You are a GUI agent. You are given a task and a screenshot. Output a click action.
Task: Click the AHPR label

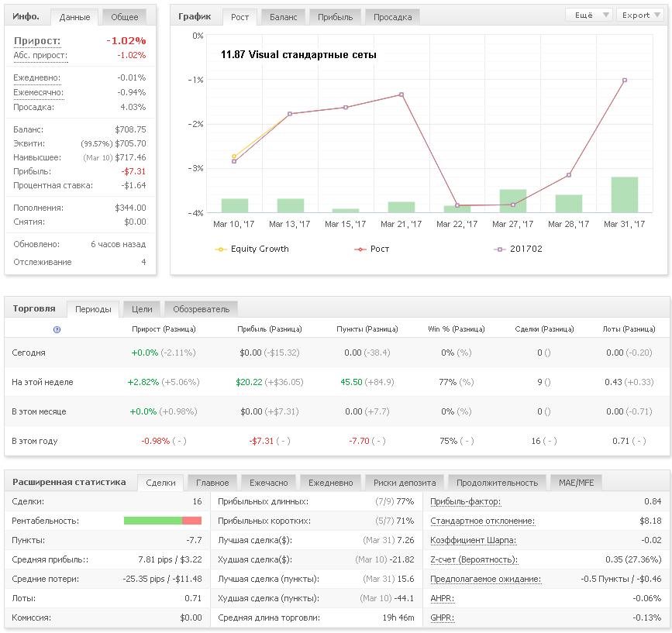click(x=443, y=599)
